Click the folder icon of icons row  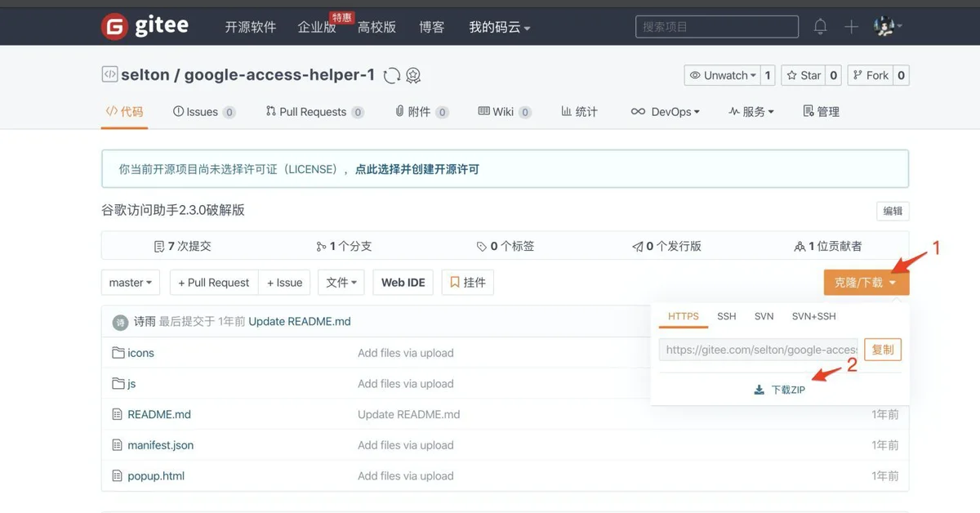coord(118,353)
